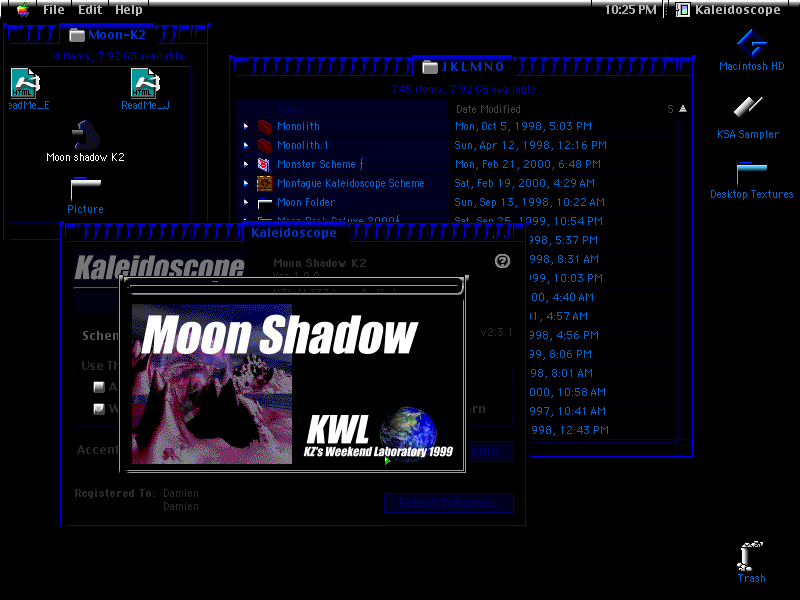Expand the Monolith.1 folder
This screenshot has width=800, height=600.
point(246,145)
